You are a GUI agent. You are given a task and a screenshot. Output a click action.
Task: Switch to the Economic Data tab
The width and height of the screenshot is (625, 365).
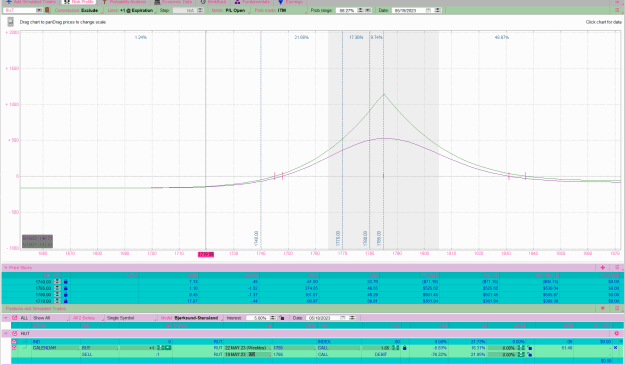coord(173,2)
